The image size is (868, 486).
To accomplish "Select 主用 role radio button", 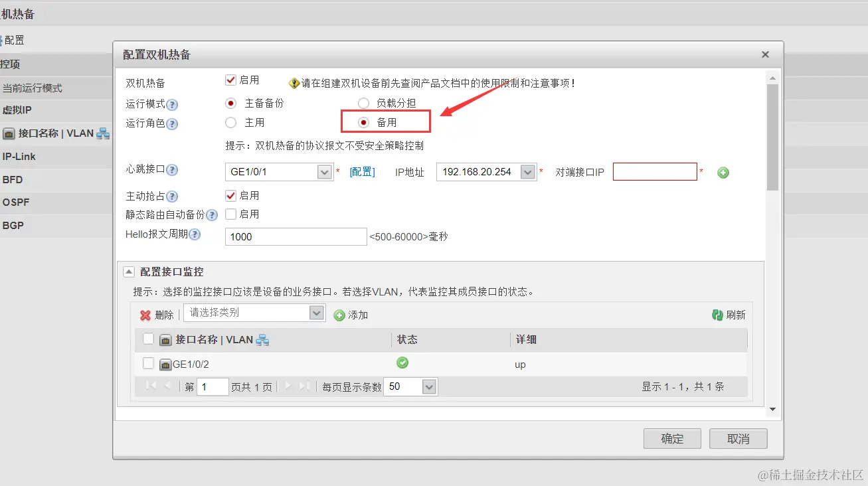I will (x=231, y=122).
